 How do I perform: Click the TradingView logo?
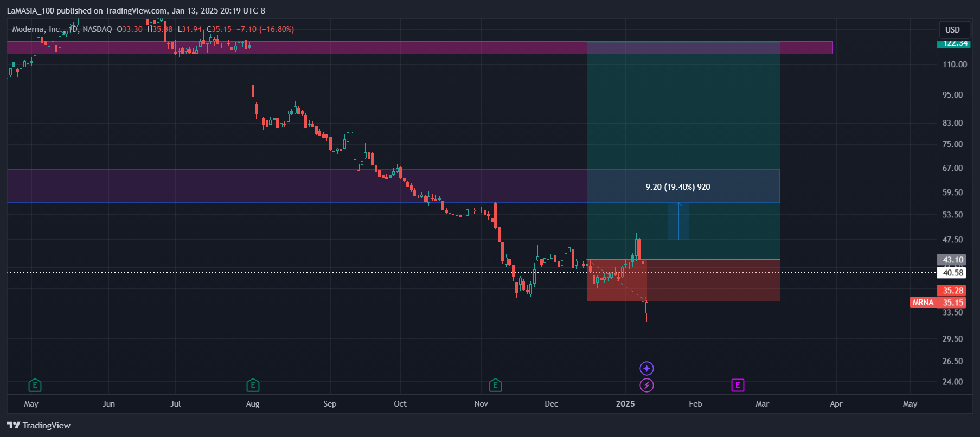tap(39, 425)
